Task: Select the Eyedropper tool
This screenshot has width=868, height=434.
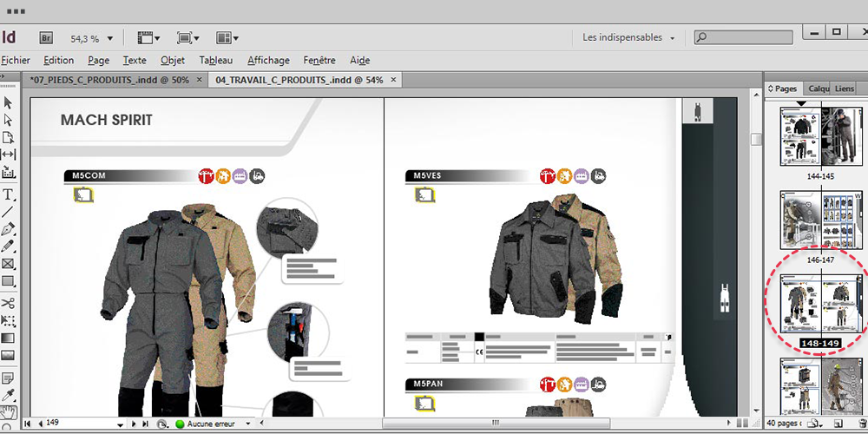Action: click(x=8, y=395)
